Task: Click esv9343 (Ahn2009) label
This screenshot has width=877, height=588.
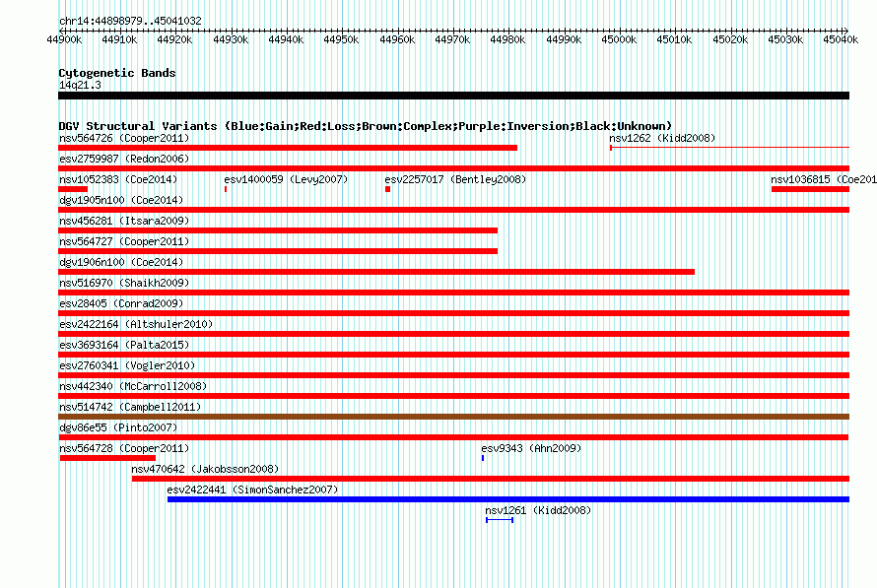Action: tap(531, 448)
